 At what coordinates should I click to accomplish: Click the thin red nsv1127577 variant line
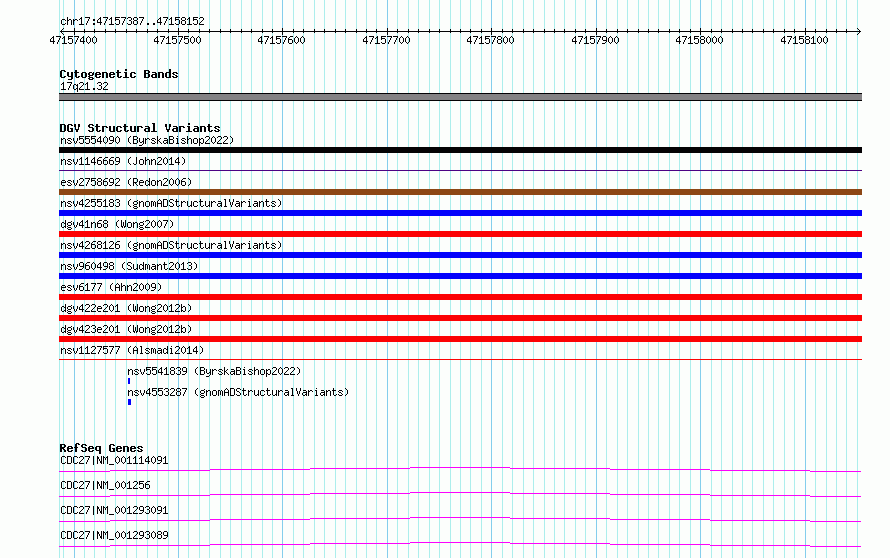(460, 359)
